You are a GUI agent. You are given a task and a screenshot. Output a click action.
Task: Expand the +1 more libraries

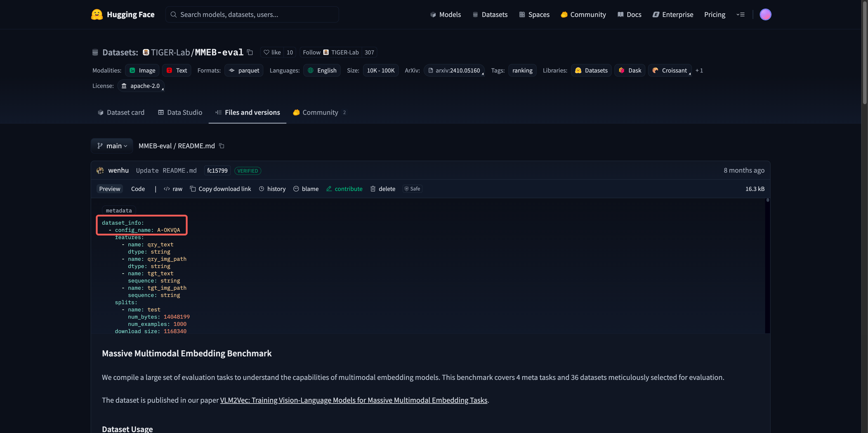tap(699, 71)
